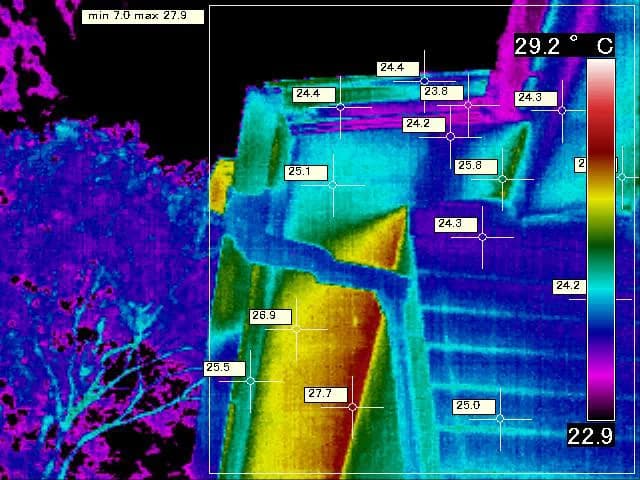This screenshot has width=640, height=480.
Task: Click the crosshair spot marker for 25.1
Action: (333, 185)
